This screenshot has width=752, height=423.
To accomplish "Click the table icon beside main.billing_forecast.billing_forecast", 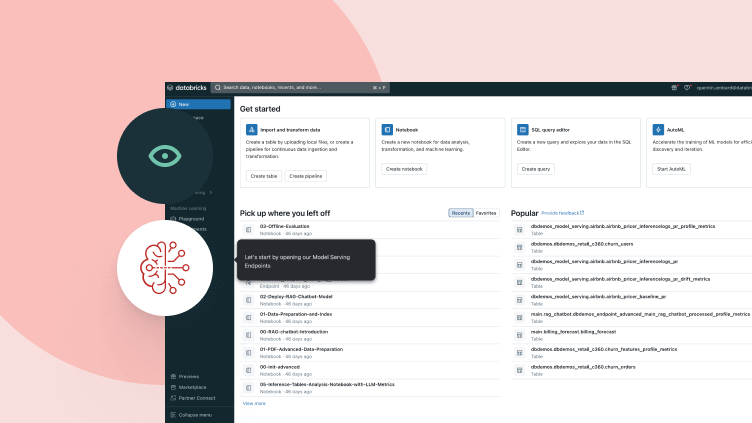I will (x=519, y=335).
